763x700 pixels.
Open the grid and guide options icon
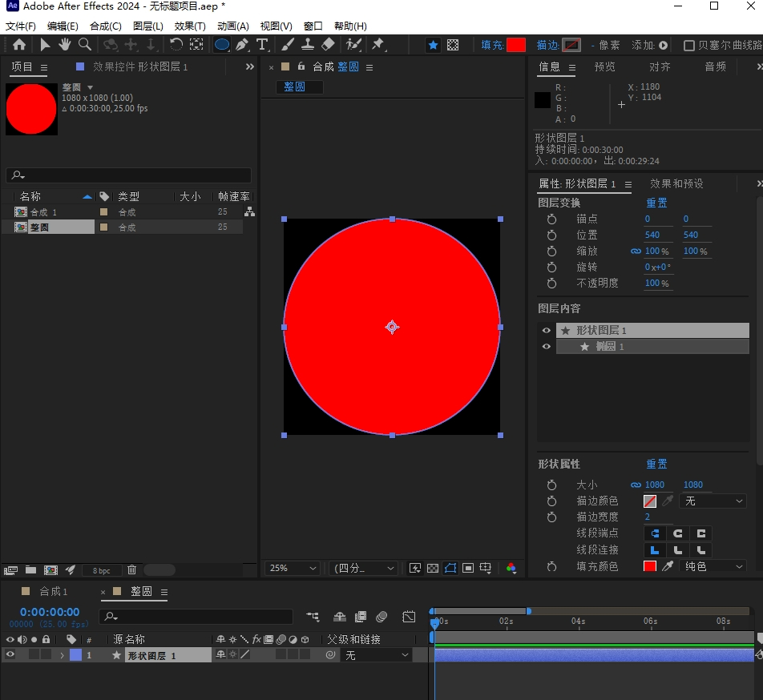(486, 568)
